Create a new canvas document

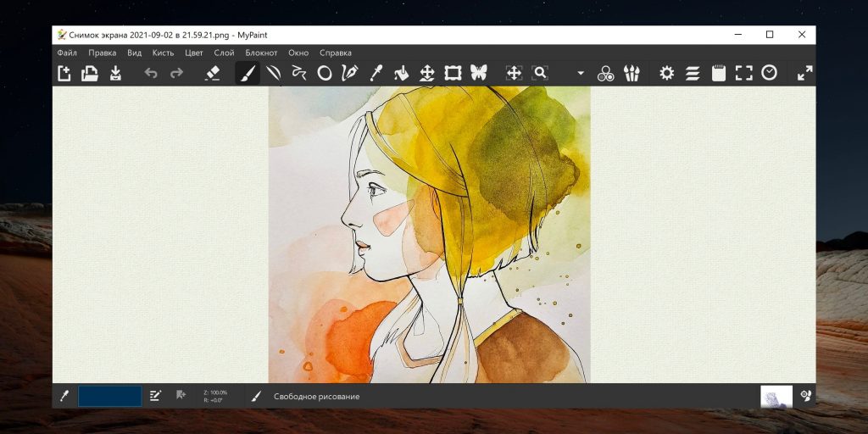[x=64, y=74]
